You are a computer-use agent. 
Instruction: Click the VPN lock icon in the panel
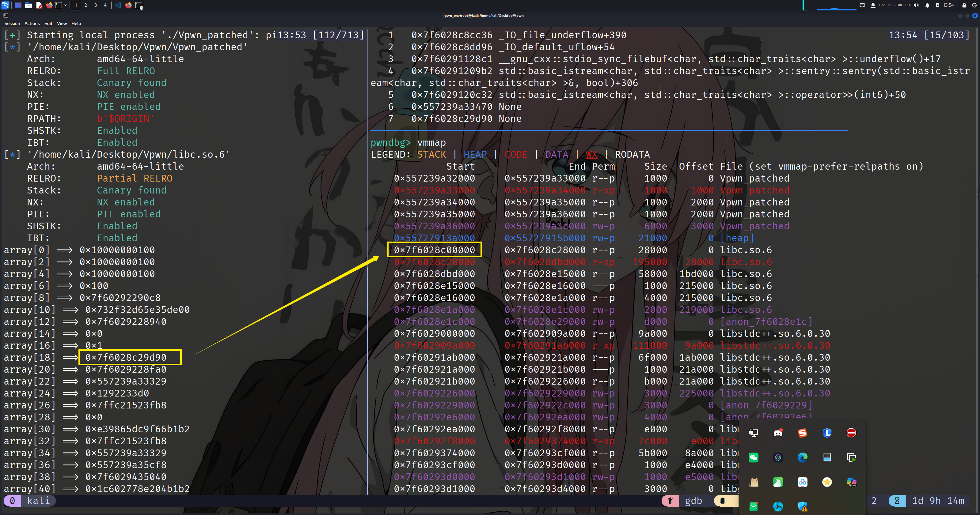click(873, 5)
